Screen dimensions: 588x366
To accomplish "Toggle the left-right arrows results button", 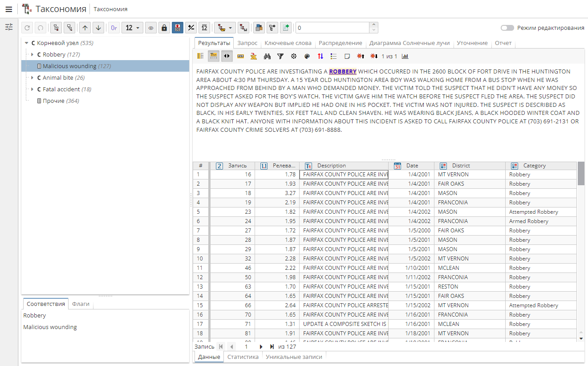I will coord(227,56).
